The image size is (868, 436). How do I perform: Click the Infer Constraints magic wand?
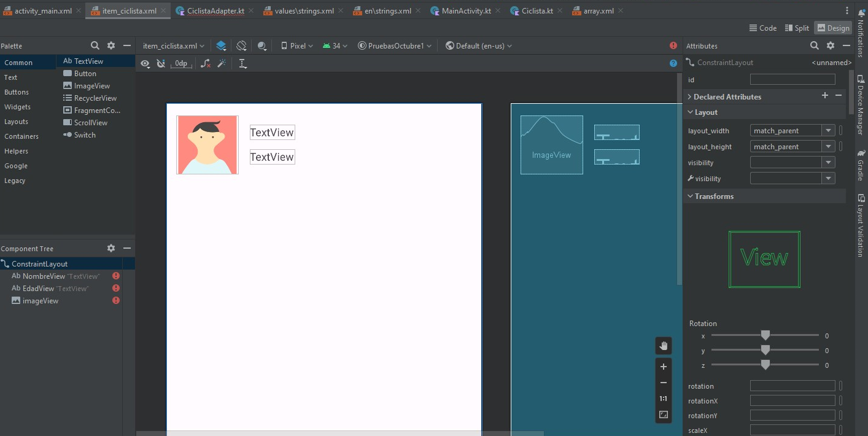[222, 63]
